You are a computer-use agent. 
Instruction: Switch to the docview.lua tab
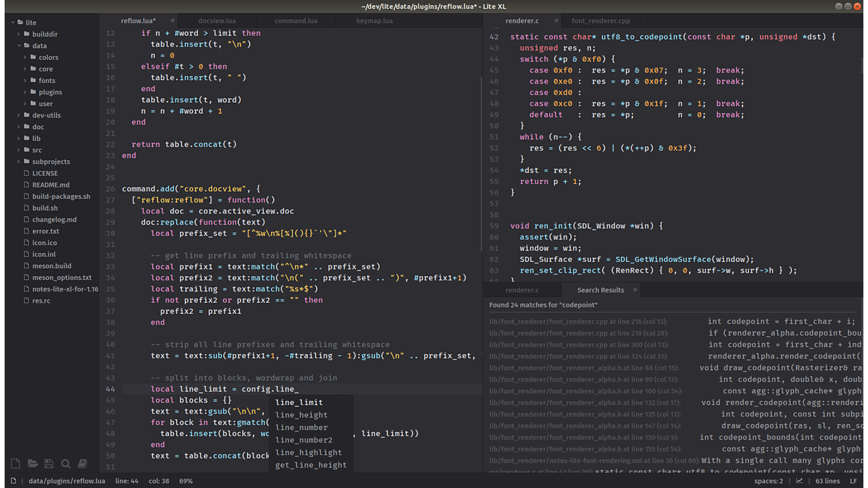[x=217, y=21]
